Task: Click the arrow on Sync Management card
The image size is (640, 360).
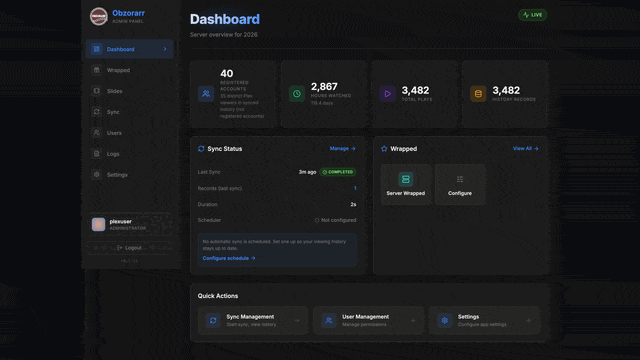Action: (297, 320)
